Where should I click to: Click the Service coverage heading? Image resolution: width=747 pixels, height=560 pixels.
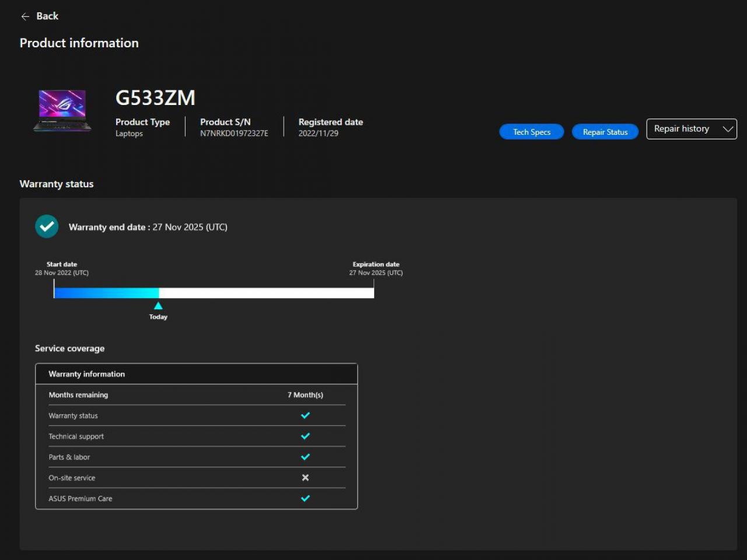tap(69, 348)
